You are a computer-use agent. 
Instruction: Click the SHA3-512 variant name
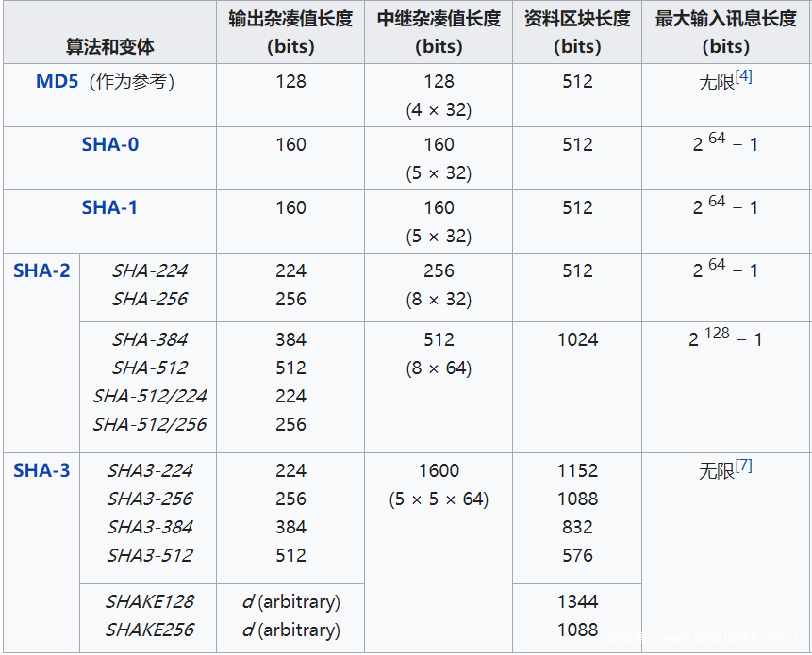coord(150,556)
